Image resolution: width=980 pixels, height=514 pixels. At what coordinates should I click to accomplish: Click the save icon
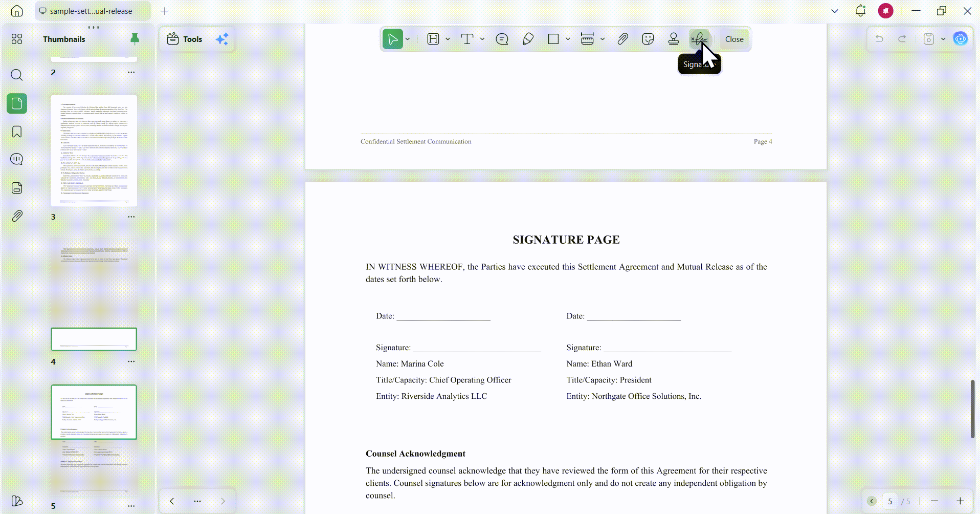click(x=929, y=39)
